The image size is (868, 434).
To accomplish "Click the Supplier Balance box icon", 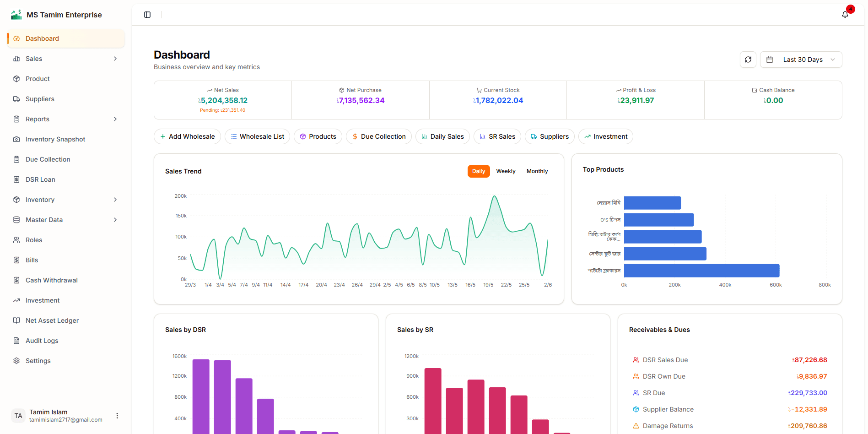I will coord(636,409).
